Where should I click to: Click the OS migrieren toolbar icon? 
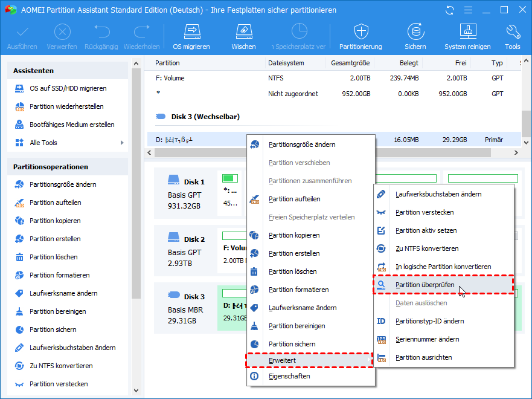191,32
